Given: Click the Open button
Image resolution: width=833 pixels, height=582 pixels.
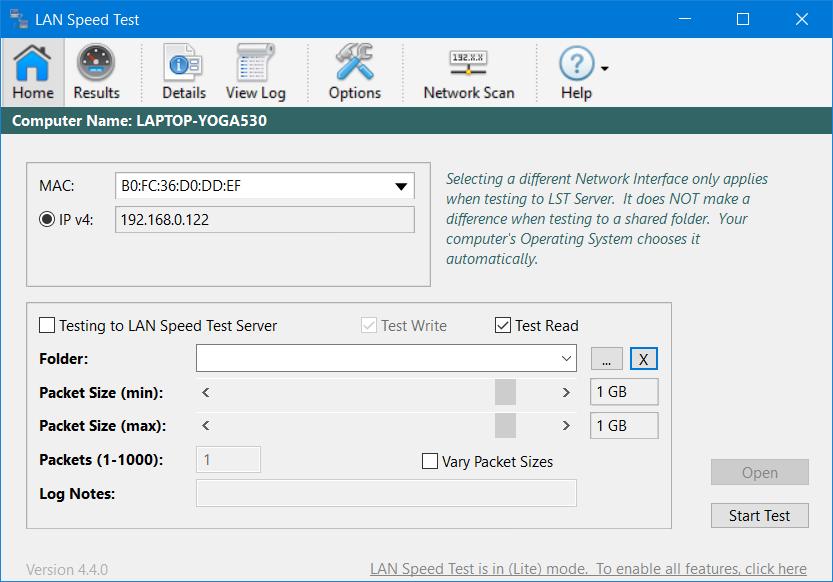Looking at the screenshot, I should [760, 472].
